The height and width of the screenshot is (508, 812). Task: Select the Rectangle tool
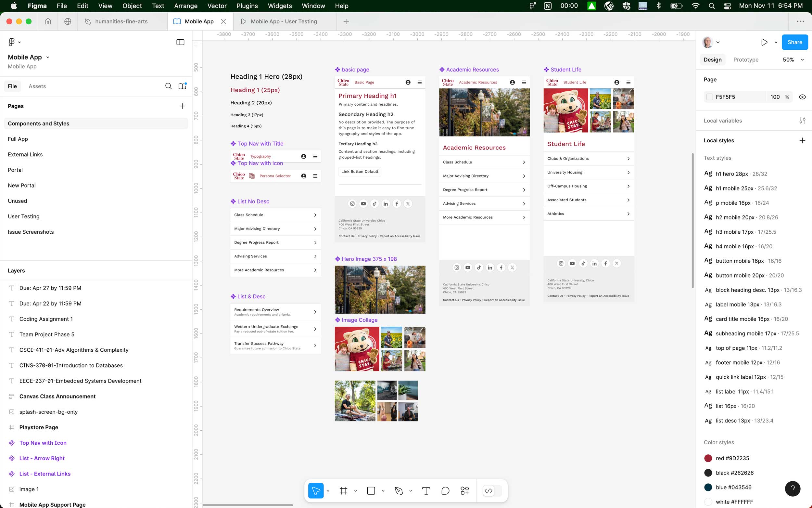[x=371, y=490]
